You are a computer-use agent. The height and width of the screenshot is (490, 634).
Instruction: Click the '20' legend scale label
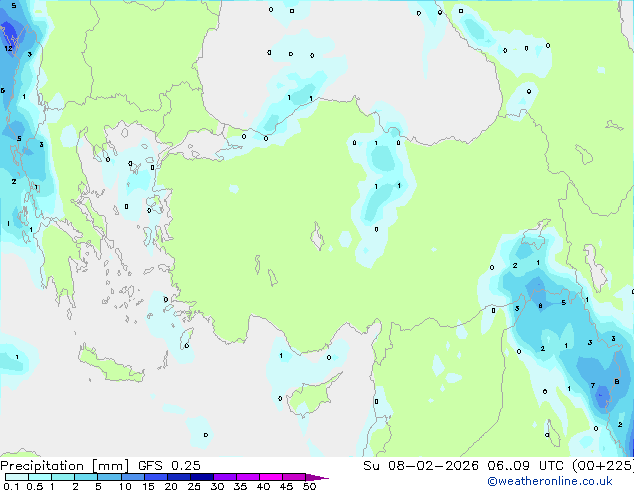tap(171, 486)
